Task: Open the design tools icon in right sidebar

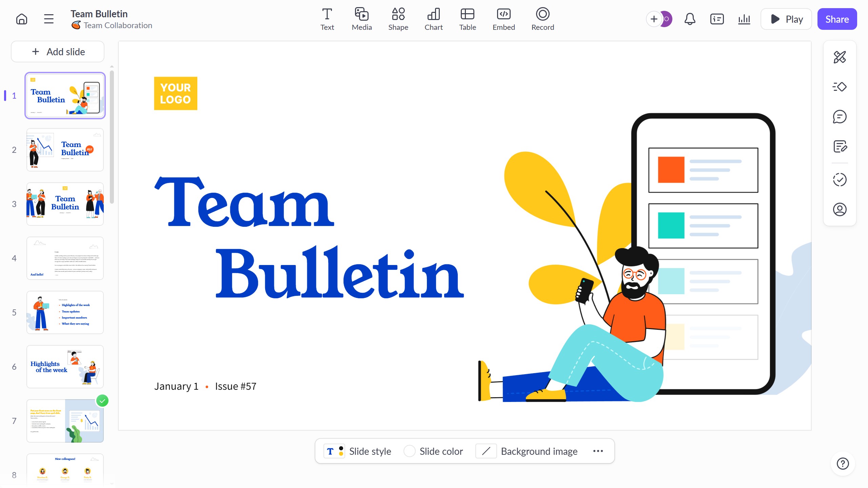Action: (x=840, y=57)
